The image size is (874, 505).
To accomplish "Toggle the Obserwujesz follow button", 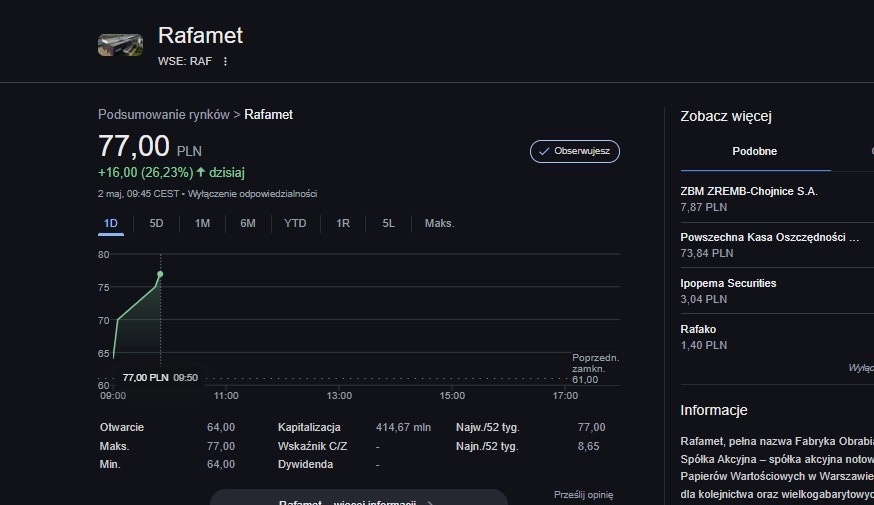I will [575, 151].
